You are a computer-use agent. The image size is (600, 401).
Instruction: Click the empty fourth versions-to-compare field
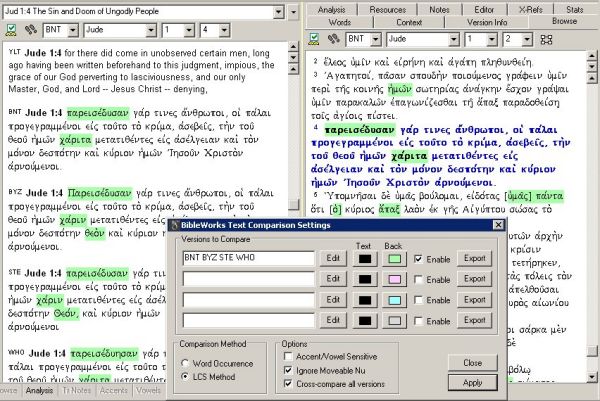[x=248, y=320]
